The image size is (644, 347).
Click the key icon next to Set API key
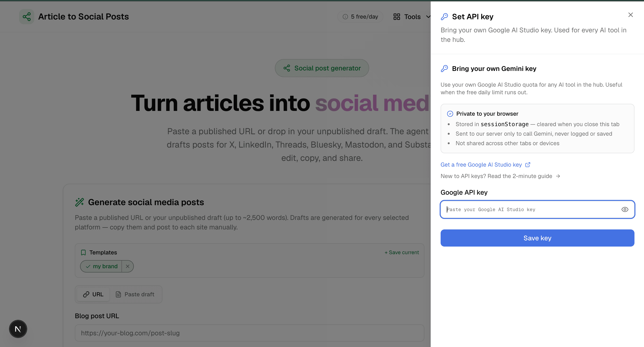point(444,17)
